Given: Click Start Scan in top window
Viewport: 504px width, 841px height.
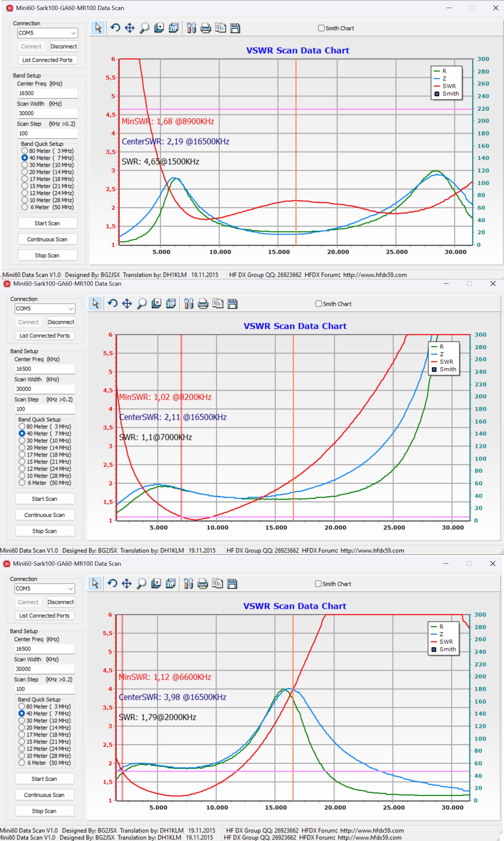Looking at the screenshot, I should (47, 223).
